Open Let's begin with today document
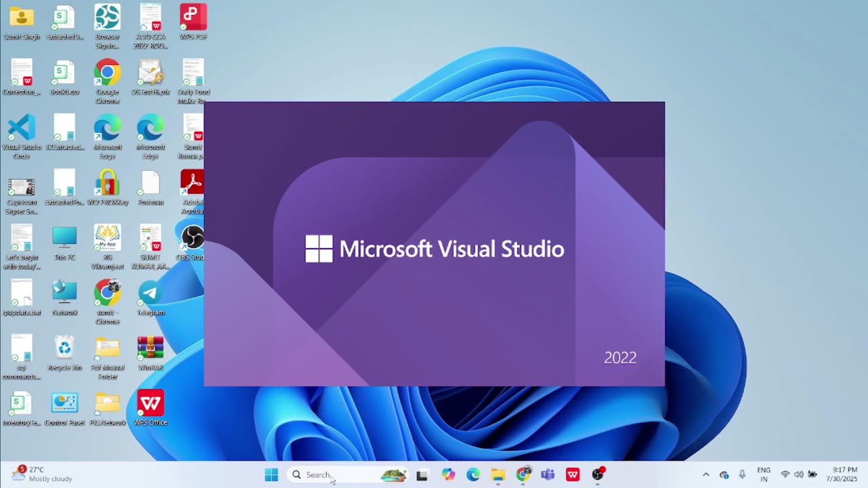Image resolution: width=868 pixels, height=488 pixels. point(21,247)
